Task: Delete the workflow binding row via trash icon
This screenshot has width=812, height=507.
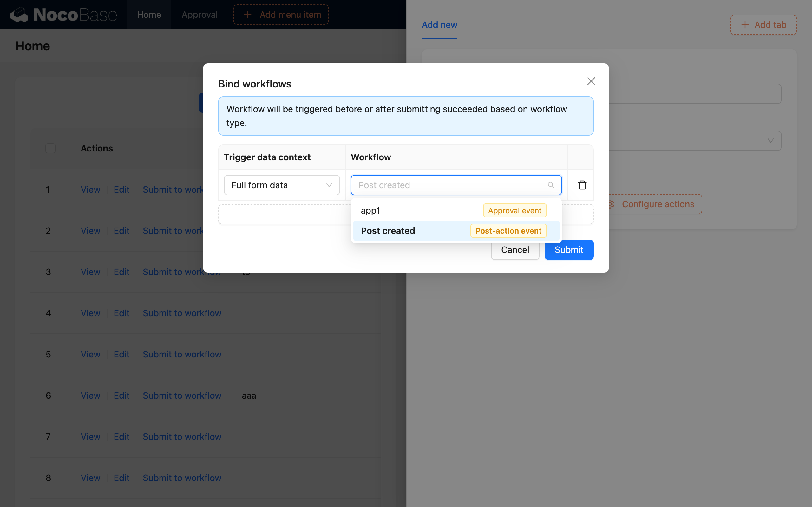Action: pos(582,185)
